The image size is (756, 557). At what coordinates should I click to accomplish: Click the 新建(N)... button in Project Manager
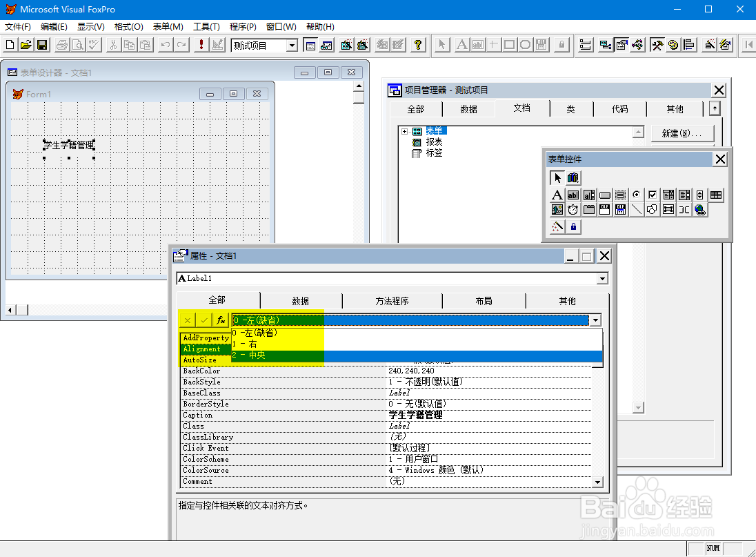point(682,134)
